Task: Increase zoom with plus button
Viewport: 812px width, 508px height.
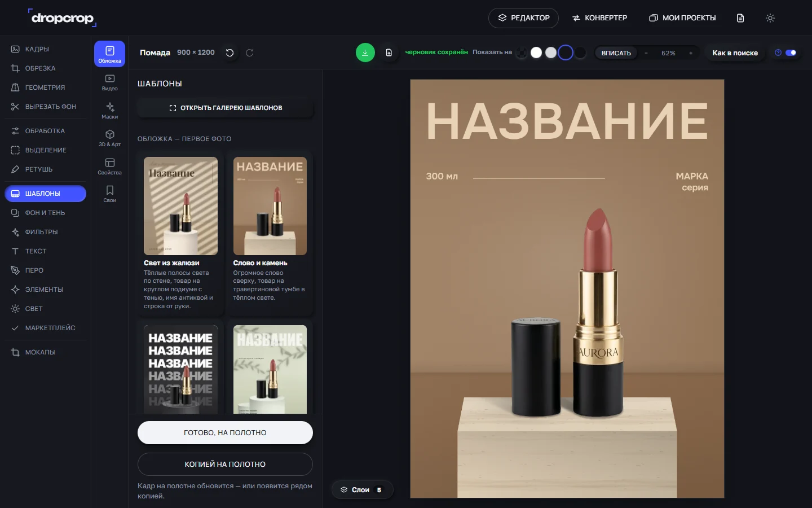Action: point(691,53)
